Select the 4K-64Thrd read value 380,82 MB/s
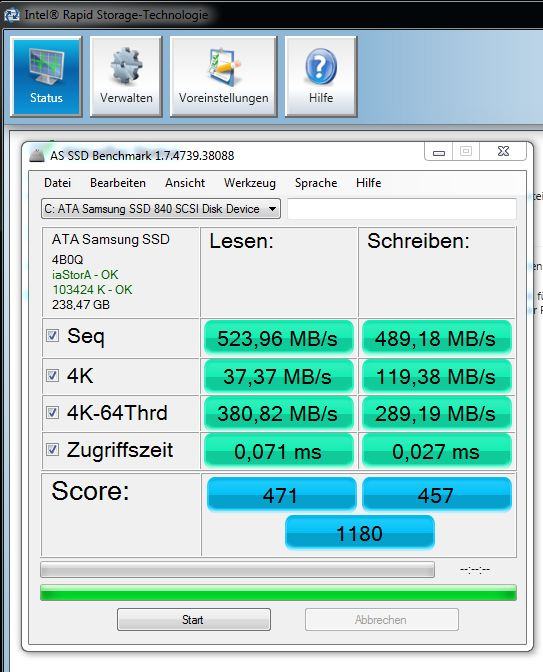Image resolution: width=543 pixels, height=672 pixels. click(x=279, y=413)
